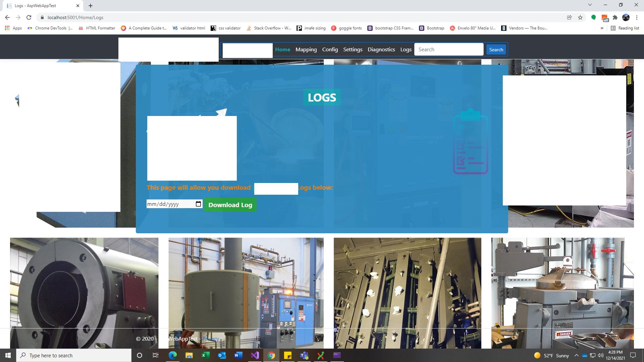Open Excel from taskbar
Screen dimensions: 644x362
pyautogui.click(x=205, y=355)
